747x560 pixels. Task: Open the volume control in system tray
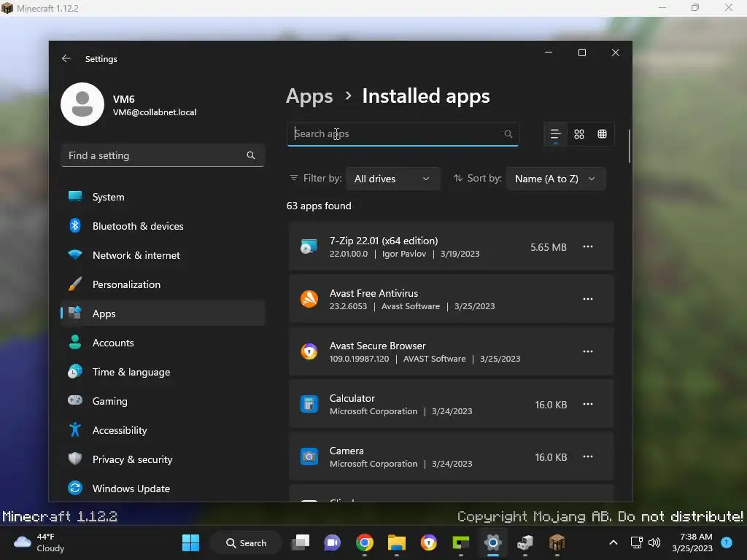coord(654,542)
